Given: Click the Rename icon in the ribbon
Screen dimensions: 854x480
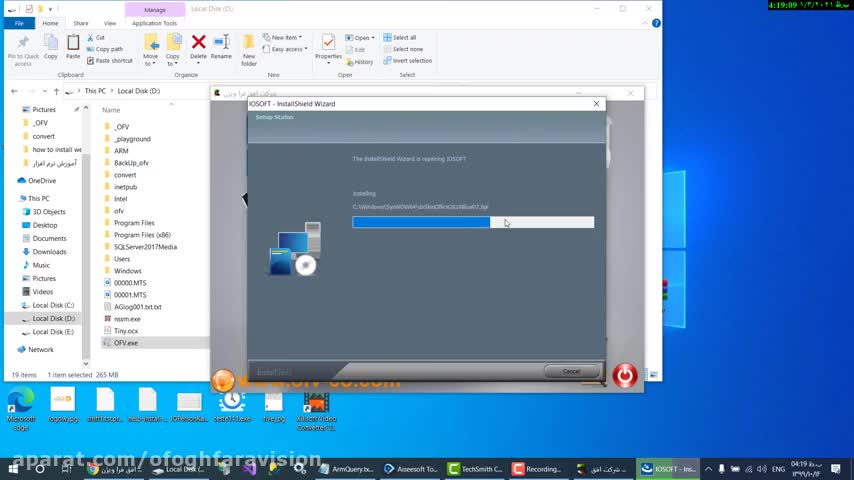Looking at the screenshot, I should pos(221,46).
